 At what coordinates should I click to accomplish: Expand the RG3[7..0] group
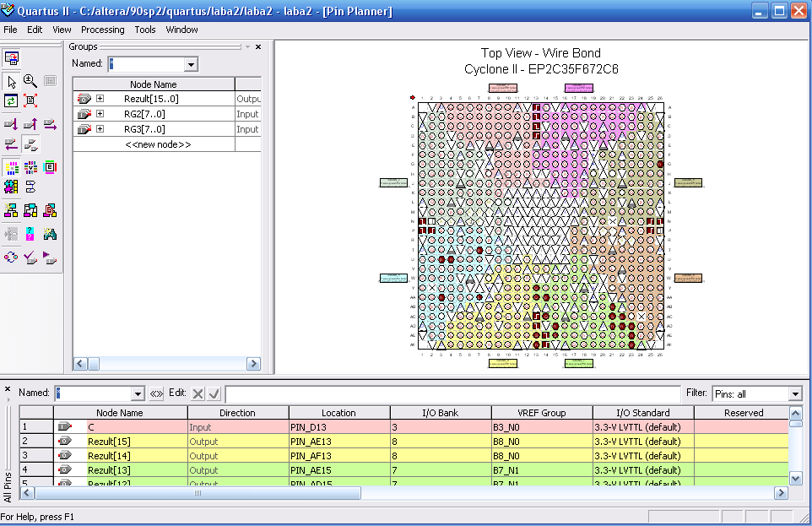(100, 129)
